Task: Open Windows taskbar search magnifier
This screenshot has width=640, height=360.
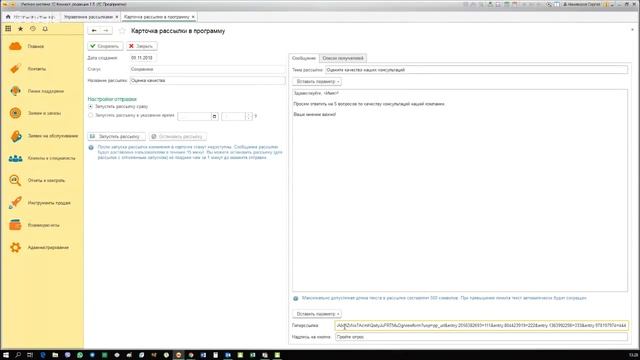Action: 18,355
